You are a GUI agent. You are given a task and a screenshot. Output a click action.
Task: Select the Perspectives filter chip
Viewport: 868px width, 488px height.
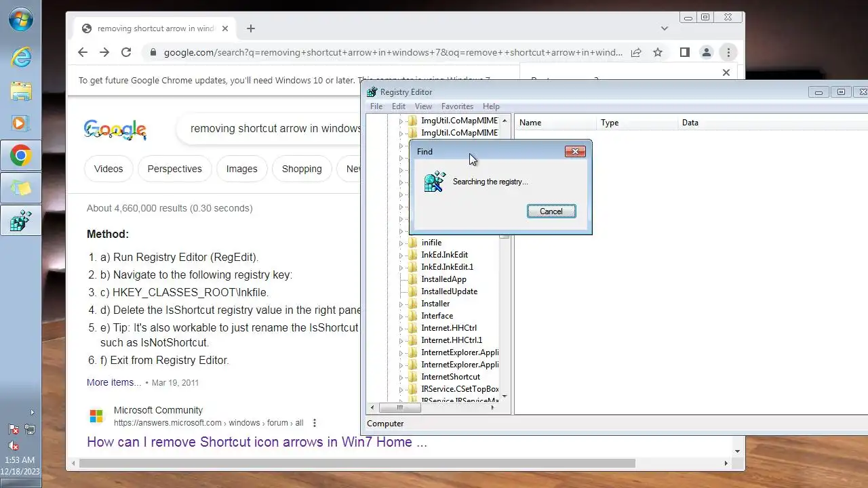coord(174,169)
